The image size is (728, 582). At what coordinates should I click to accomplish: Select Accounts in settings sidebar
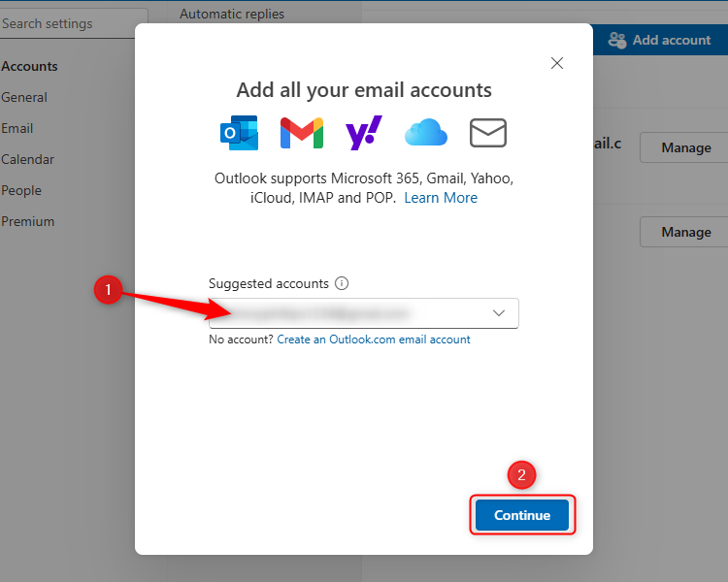pyautogui.click(x=29, y=66)
